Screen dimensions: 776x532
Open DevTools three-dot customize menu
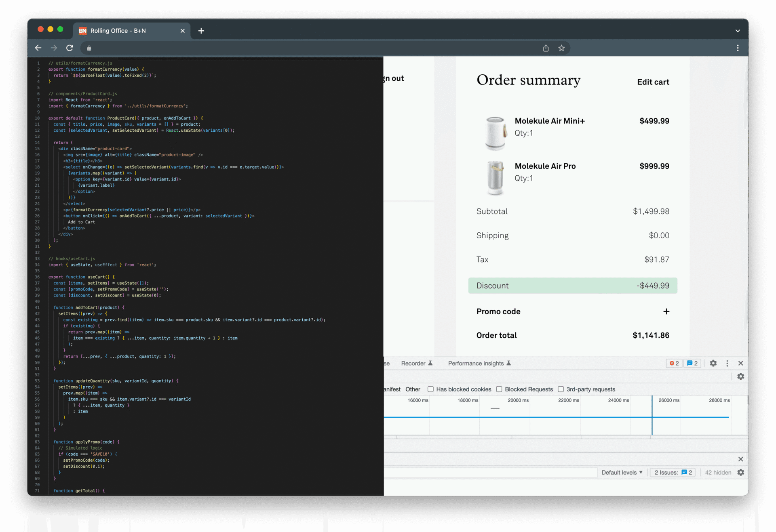[727, 363]
